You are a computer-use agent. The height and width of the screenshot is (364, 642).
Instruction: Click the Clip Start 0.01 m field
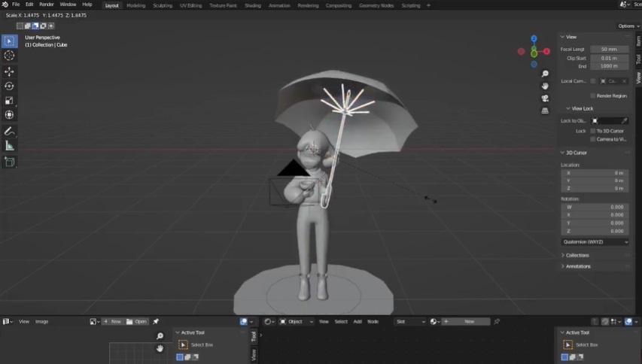coord(609,58)
